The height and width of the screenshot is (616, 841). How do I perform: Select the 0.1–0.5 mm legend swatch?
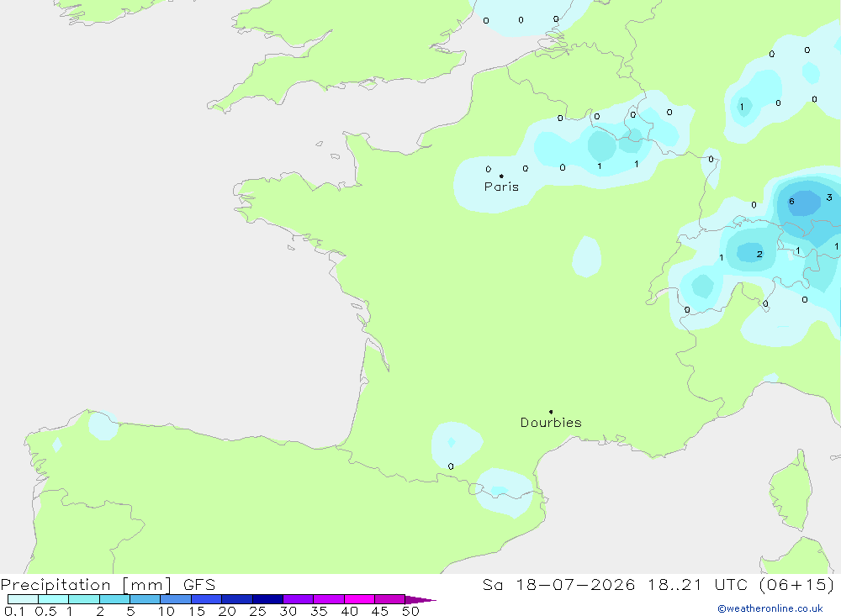coord(23,599)
